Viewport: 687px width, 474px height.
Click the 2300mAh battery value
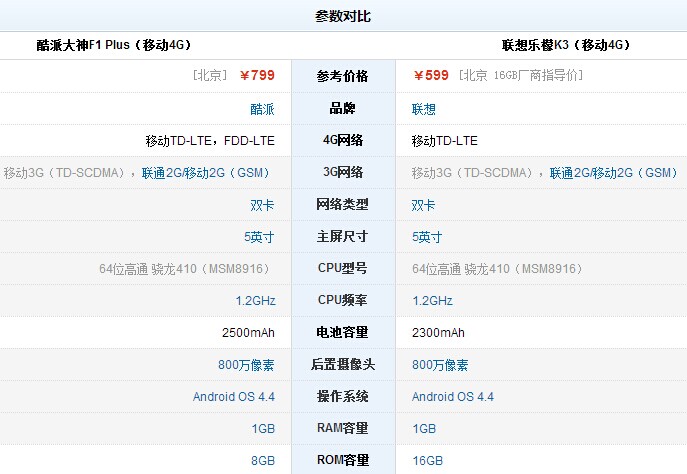438,333
